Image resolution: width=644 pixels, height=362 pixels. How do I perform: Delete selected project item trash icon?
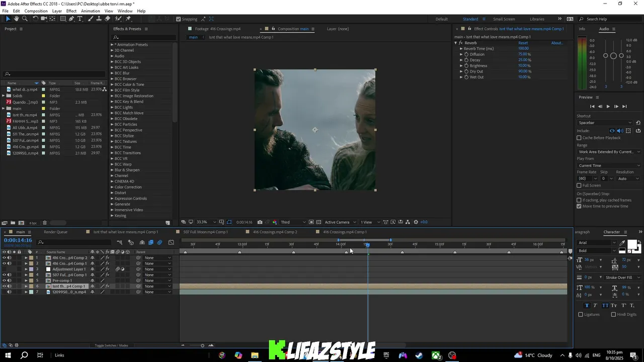pos(44,223)
